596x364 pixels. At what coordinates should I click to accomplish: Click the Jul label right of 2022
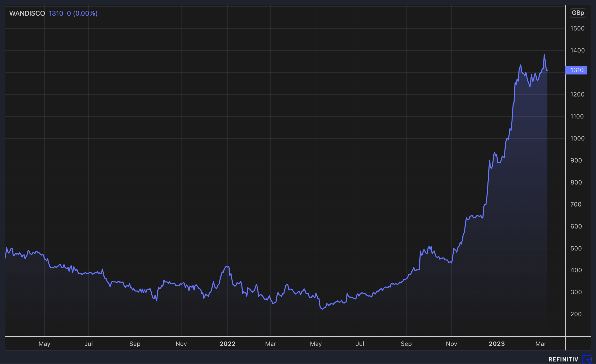click(x=360, y=344)
